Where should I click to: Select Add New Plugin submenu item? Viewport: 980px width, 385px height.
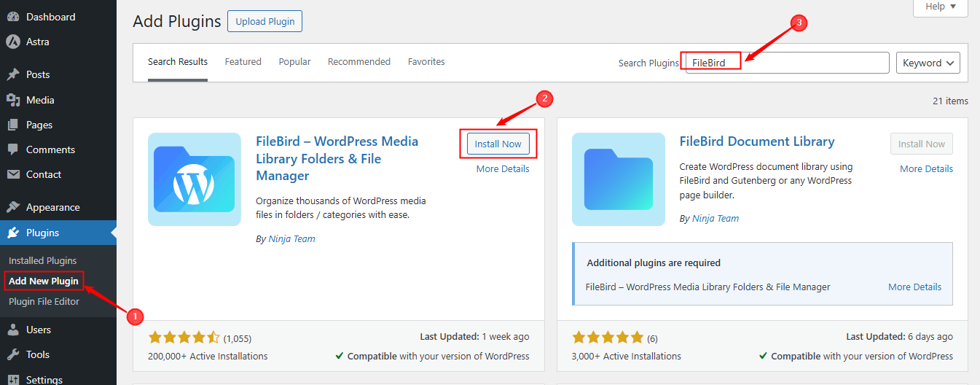point(44,281)
